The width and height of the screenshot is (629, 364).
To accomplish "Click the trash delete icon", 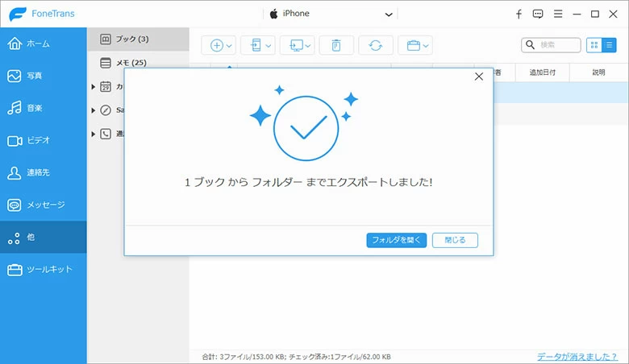I will pos(335,46).
